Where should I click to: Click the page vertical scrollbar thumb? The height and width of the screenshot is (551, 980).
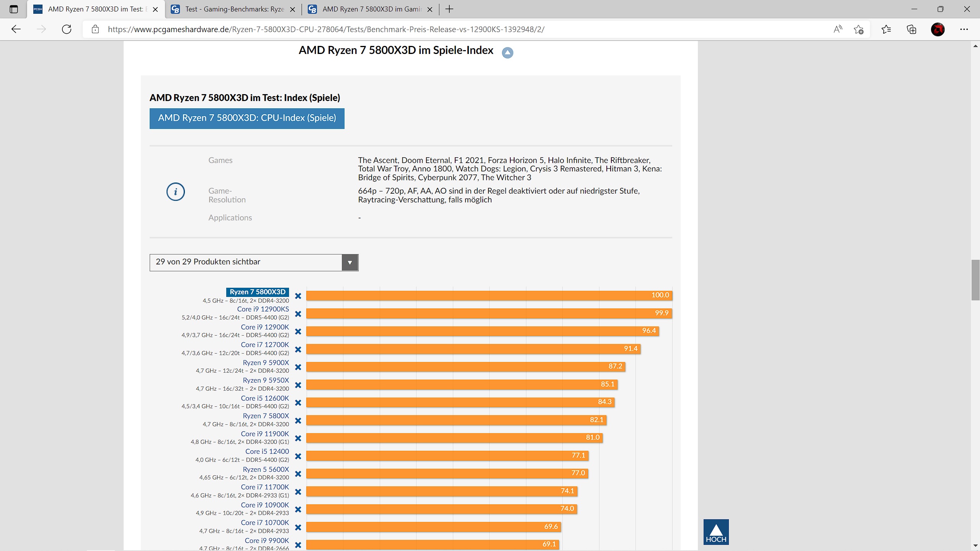[x=975, y=279]
